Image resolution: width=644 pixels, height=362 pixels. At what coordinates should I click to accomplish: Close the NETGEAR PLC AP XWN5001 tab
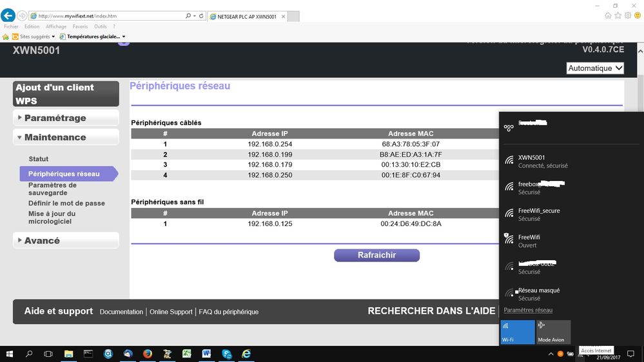pyautogui.click(x=283, y=16)
